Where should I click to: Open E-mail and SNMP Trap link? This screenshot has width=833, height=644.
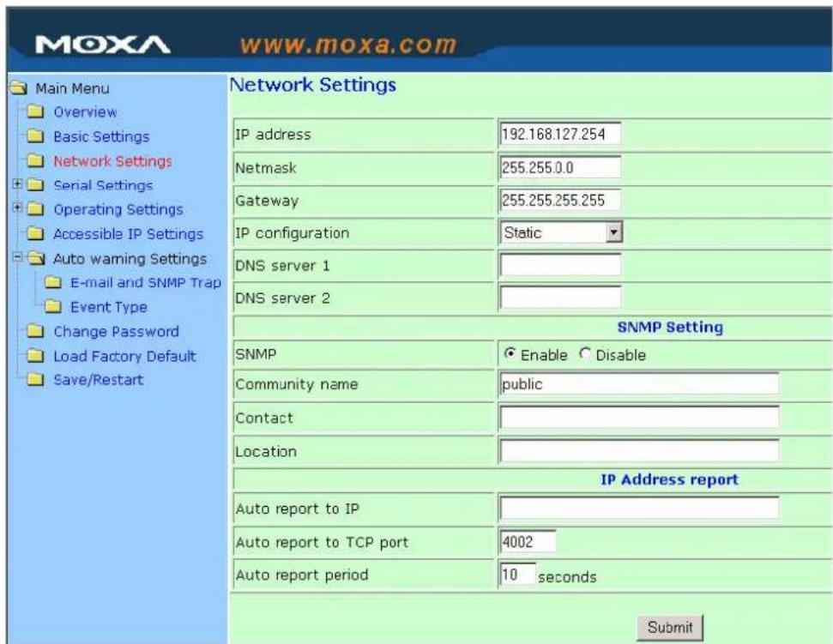coord(146,282)
